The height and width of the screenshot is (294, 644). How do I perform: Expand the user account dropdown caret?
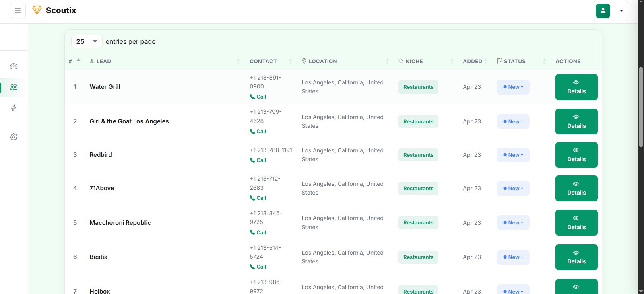(x=621, y=11)
